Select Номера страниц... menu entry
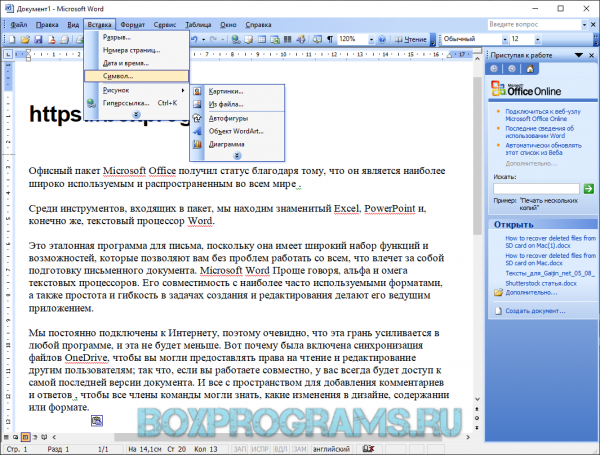The image size is (600, 455). (x=136, y=50)
